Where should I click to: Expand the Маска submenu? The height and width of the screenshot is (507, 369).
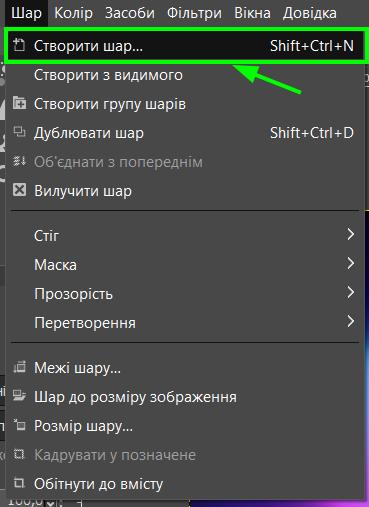tap(350, 264)
